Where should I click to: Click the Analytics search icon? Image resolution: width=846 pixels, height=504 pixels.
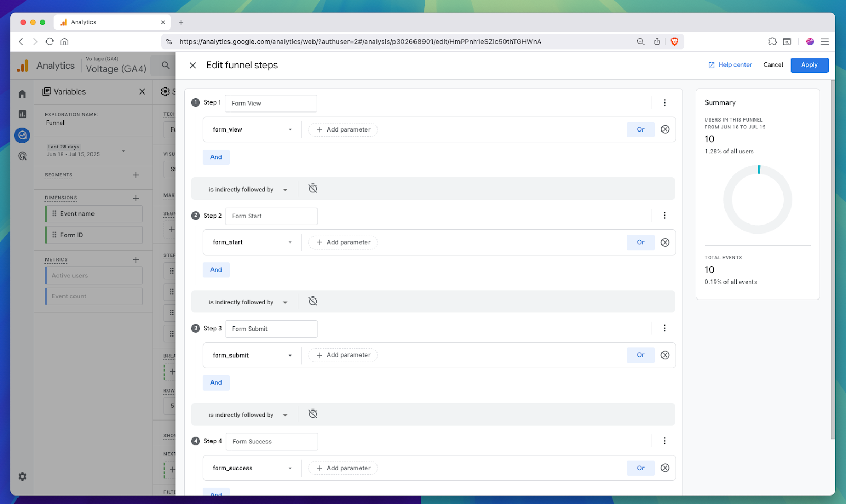coord(165,66)
